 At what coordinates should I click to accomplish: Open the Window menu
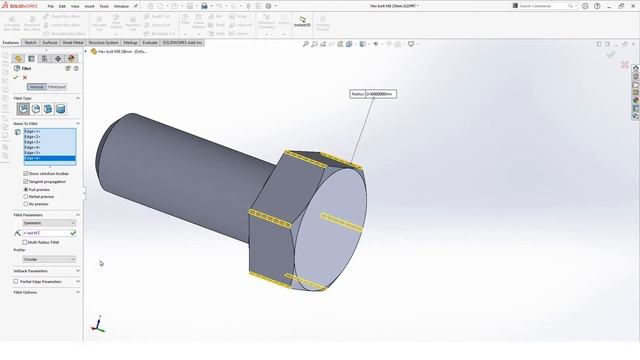[x=121, y=7]
